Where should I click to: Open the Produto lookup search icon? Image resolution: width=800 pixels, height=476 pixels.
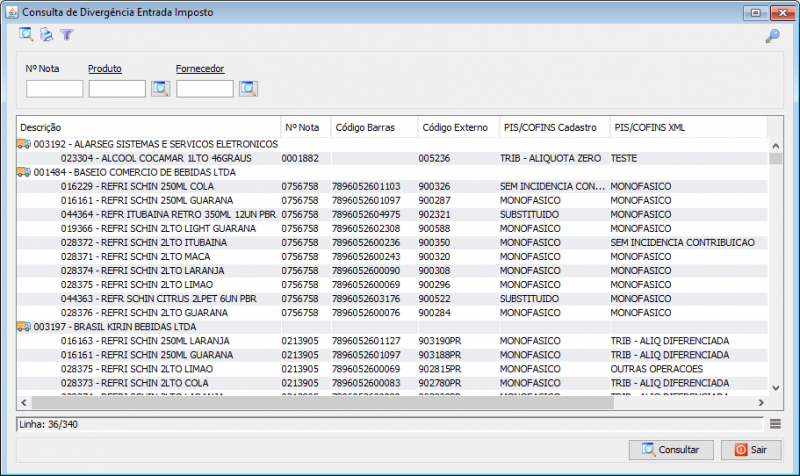pyautogui.click(x=161, y=89)
